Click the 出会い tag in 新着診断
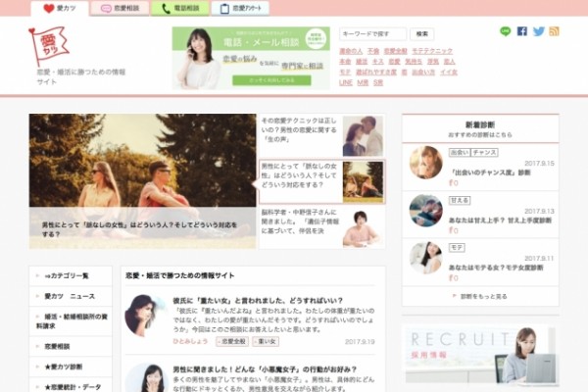Screen dimensions: 588x392 [460, 153]
